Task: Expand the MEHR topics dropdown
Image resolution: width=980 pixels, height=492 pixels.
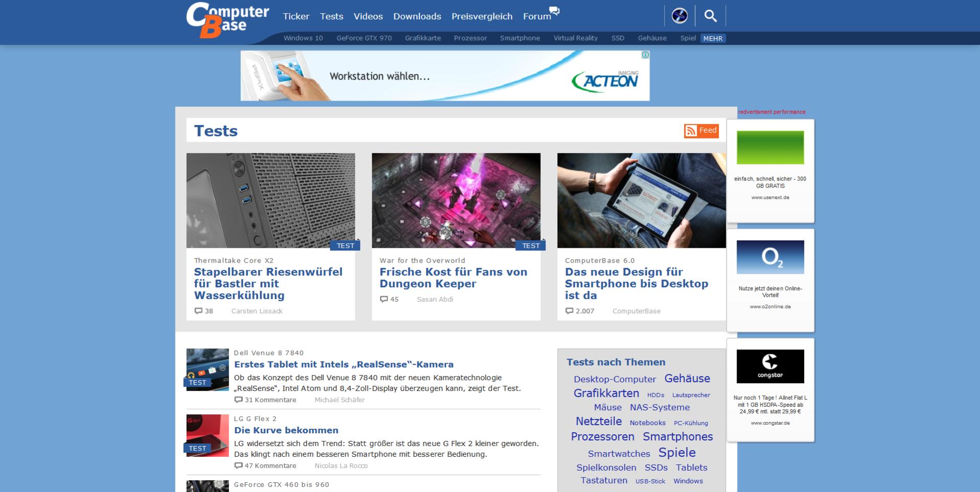Action: coord(713,38)
